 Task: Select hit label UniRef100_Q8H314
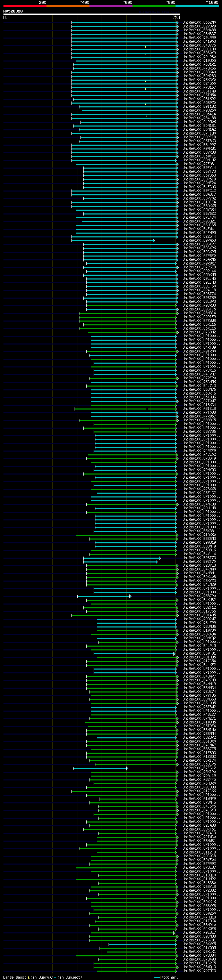click(199, 313)
